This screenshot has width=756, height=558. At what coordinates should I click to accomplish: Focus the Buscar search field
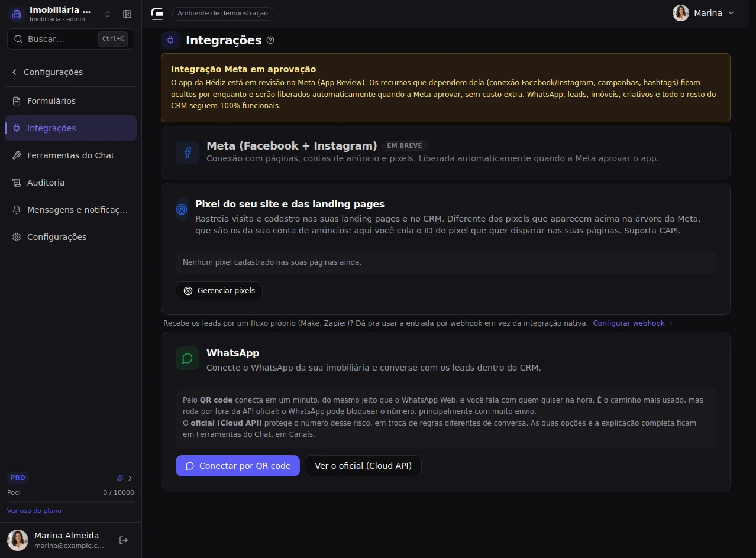(70, 39)
